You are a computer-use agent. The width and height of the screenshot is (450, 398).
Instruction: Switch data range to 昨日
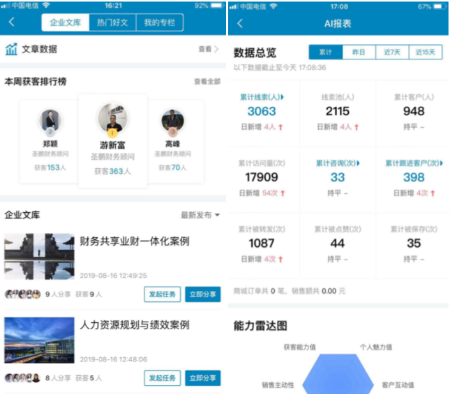[359, 52]
